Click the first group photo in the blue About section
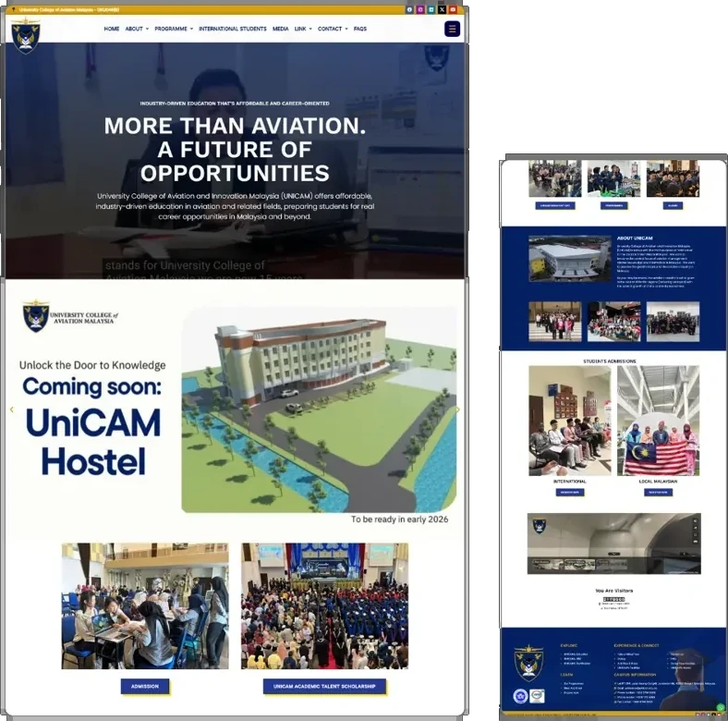 click(555, 322)
